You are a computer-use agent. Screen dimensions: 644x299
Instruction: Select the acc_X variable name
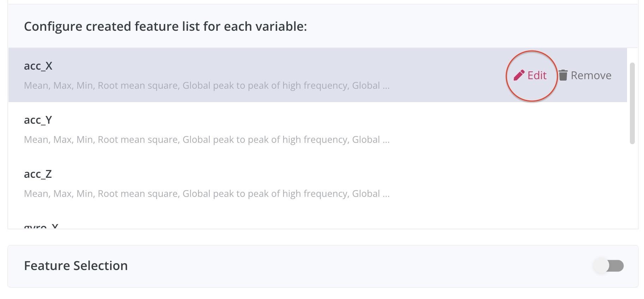(38, 66)
